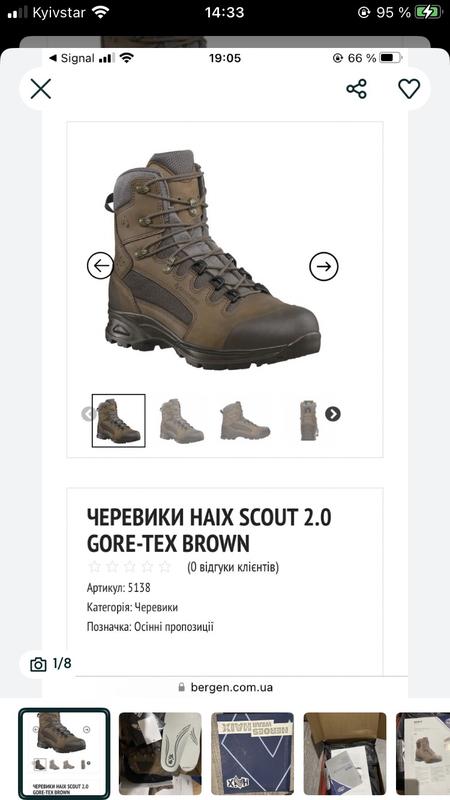Rate product using the five-star rating

tap(130, 566)
